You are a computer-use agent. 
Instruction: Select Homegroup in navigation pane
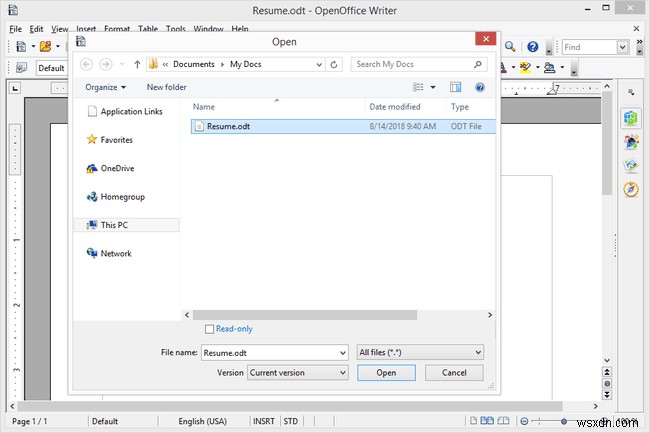116,197
